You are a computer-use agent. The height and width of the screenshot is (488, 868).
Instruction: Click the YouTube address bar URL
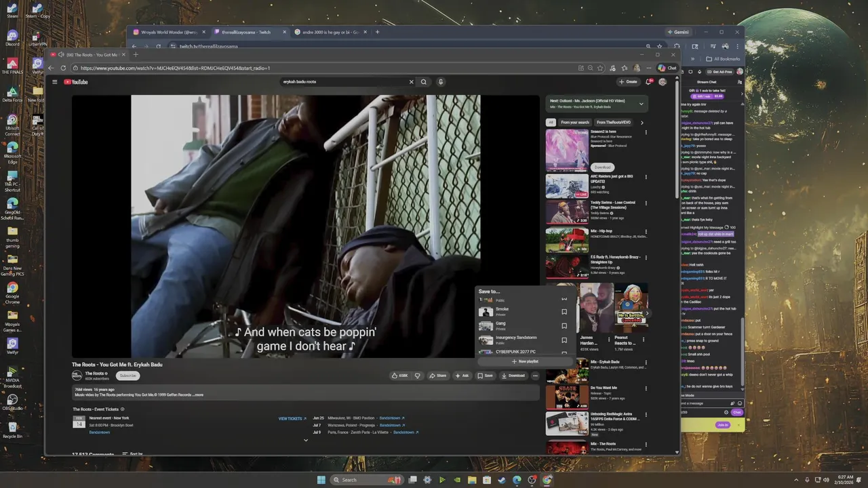[x=175, y=68]
